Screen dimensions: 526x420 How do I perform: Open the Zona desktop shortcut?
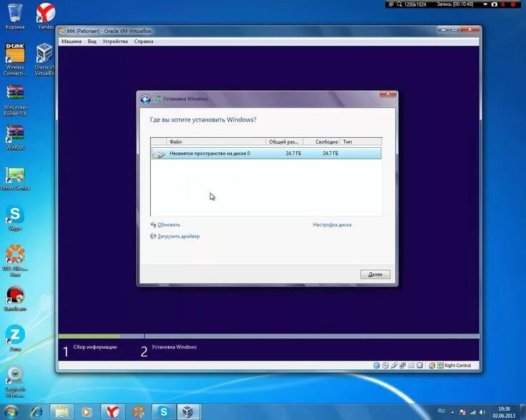15,338
